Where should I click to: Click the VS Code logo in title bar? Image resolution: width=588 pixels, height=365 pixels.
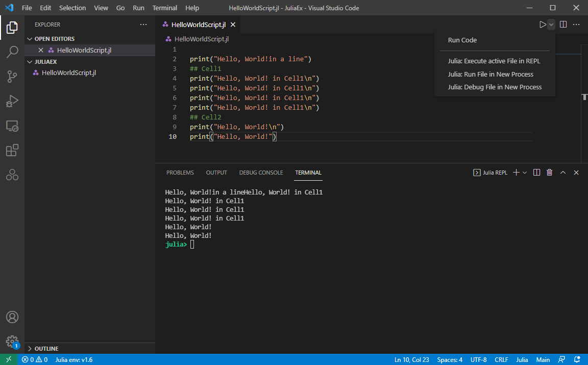[x=9, y=8]
